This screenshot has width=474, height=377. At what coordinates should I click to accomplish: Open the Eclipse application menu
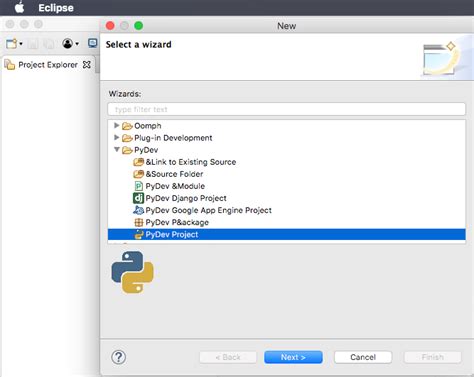[56, 8]
